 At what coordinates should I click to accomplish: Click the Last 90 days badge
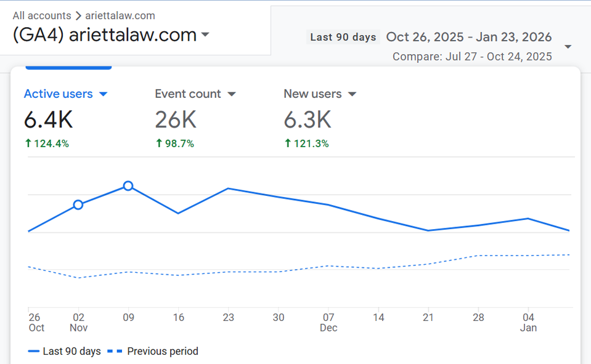point(343,37)
